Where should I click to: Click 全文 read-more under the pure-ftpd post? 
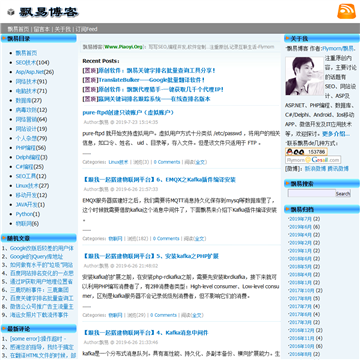pyautogui.click(x=200, y=162)
